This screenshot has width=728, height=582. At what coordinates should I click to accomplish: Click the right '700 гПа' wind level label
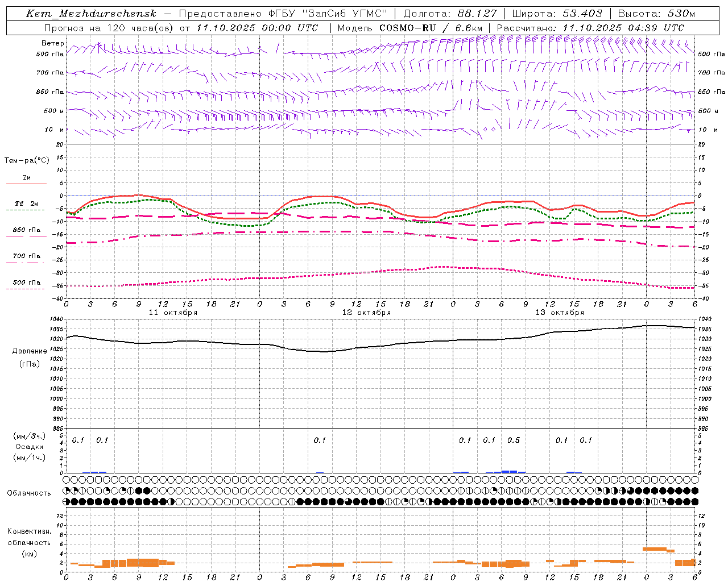(x=712, y=73)
